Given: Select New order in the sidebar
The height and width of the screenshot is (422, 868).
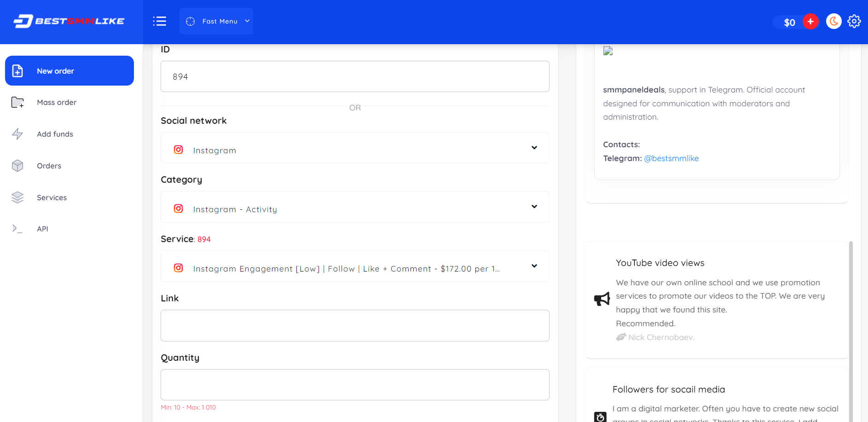Looking at the screenshot, I should (x=69, y=71).
